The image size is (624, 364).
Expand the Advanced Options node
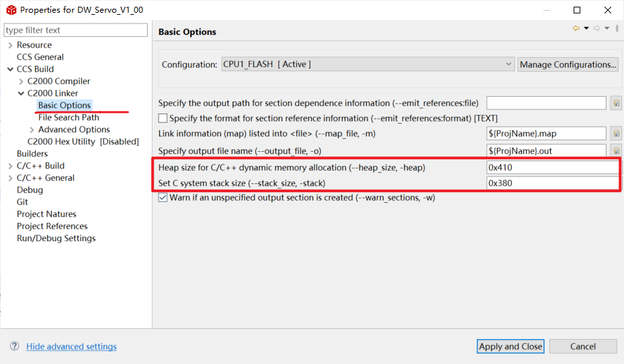[x=32, y=130]
